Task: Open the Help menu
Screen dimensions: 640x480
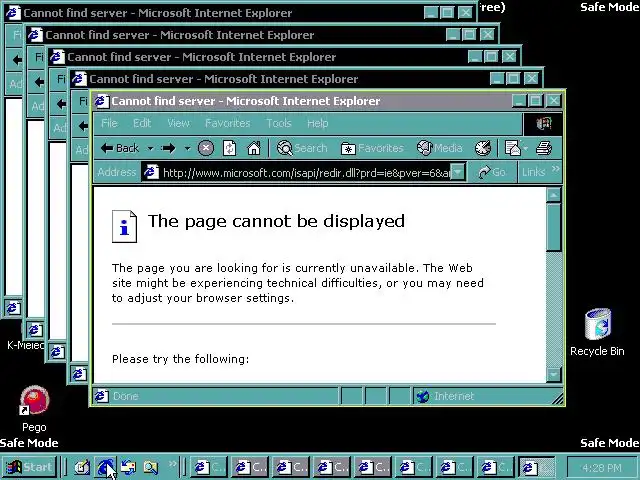Action: (318, 123)
